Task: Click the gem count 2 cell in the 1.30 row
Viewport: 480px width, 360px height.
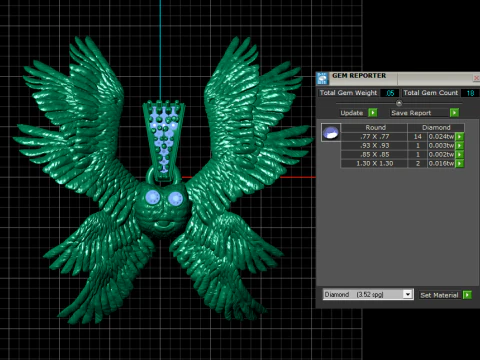Action: (418, 164)
